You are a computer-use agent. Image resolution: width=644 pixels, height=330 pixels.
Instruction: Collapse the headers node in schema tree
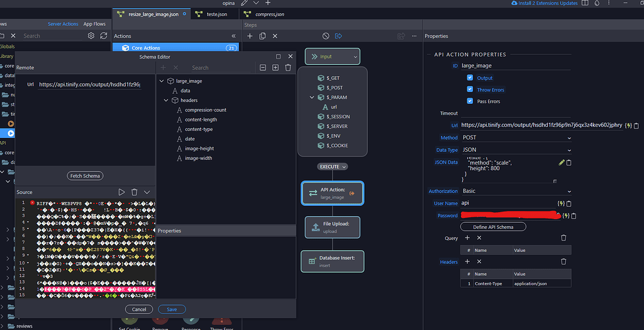pyautogui.click(x=167, y=100)
